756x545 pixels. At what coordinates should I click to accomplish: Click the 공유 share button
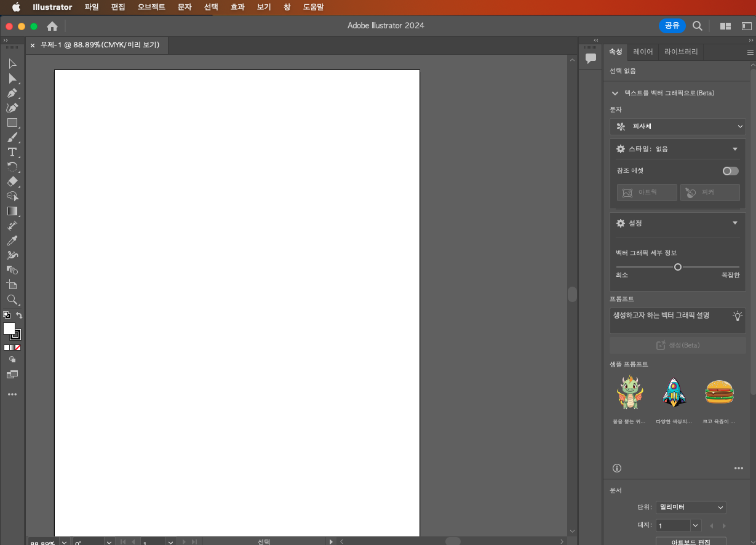click(672, 26)
